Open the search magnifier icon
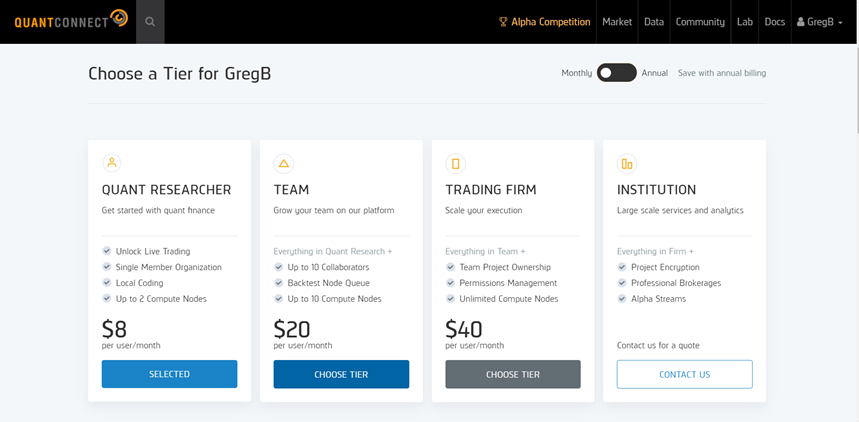The width and height of the screenshot is (859, 422). [150, 22]
